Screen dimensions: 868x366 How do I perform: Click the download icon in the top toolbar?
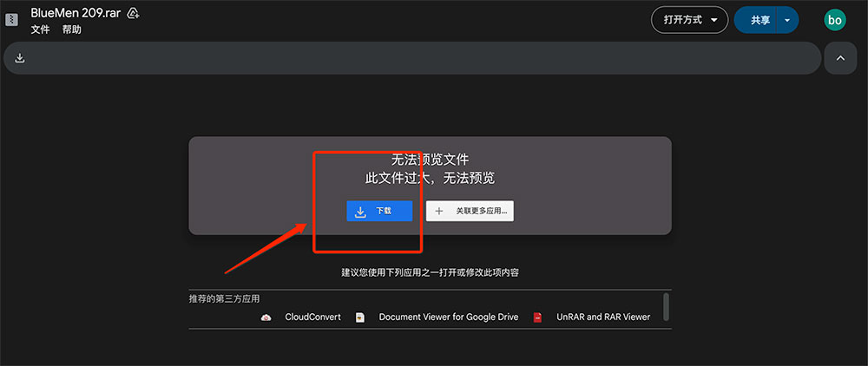click(x=20, y=58)
